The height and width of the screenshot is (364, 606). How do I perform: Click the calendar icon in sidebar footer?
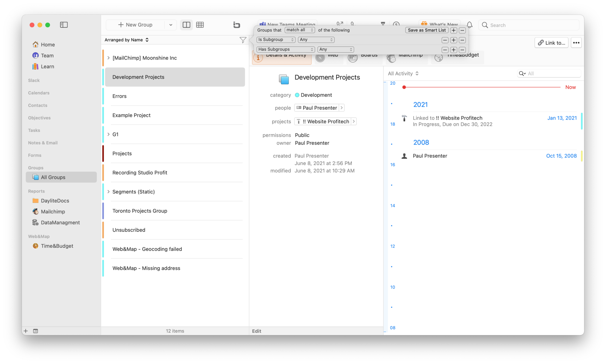point(35,331)
